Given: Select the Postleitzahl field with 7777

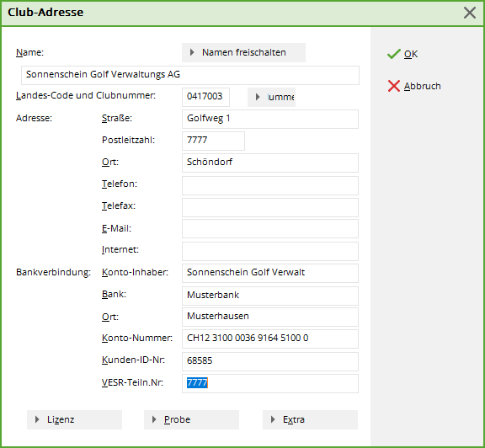Looking at the screenshot, I should coord(213,141).
